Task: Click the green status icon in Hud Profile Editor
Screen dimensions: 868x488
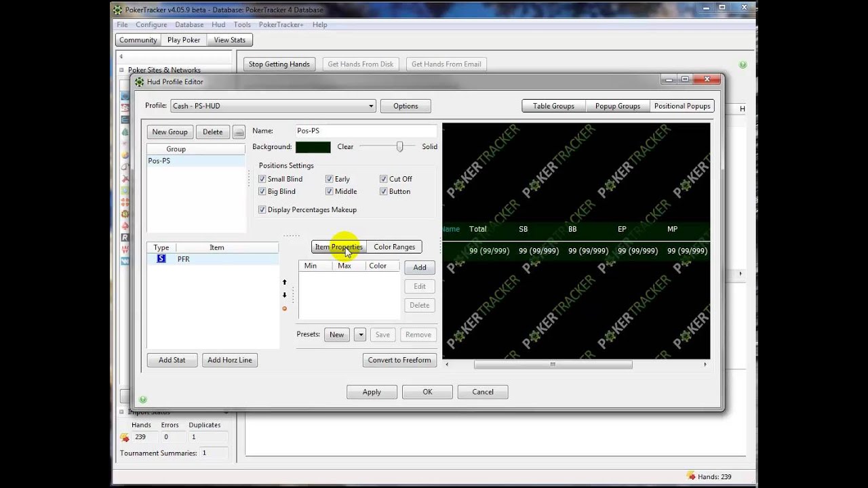Action: click(142, 399)
